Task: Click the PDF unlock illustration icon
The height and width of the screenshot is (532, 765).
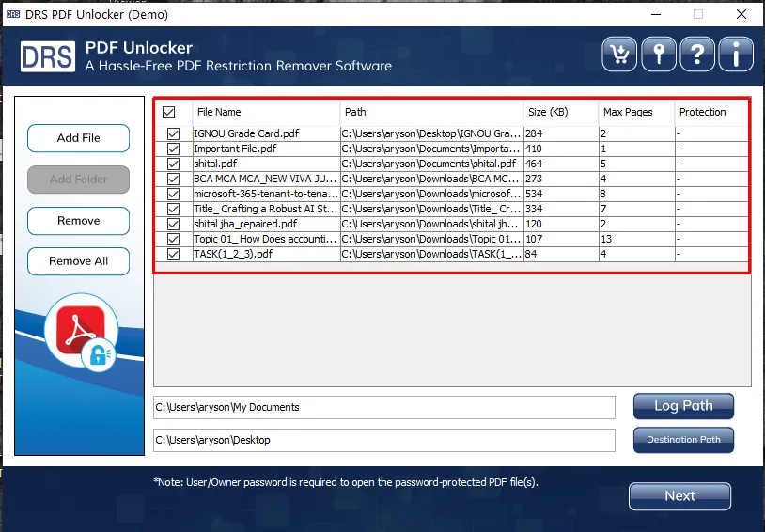Action: 82,333
